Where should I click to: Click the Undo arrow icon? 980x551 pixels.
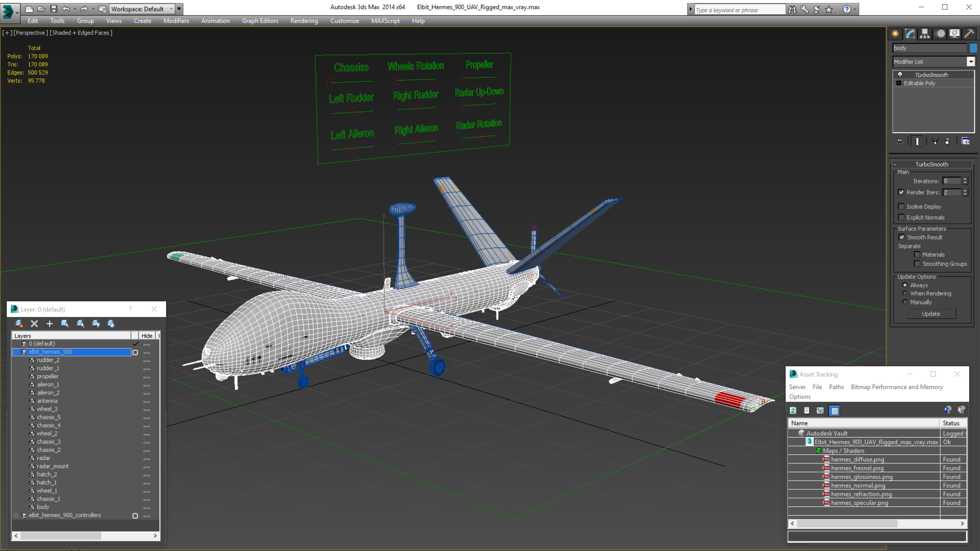click(x=66, y=9)
